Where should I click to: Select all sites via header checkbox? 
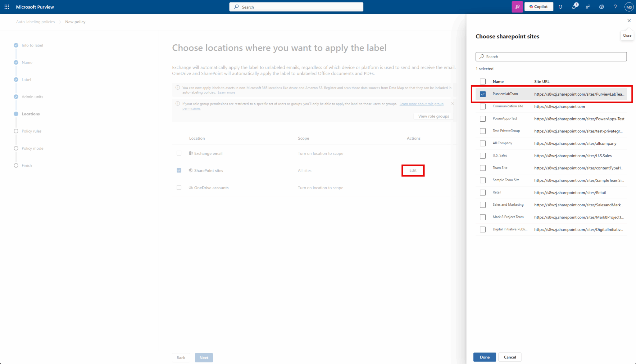(x=483, y=81)
